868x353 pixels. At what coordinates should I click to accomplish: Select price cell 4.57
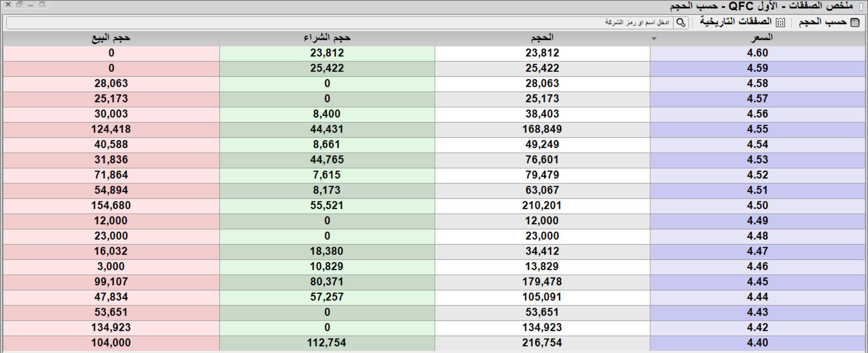(758, 99)
